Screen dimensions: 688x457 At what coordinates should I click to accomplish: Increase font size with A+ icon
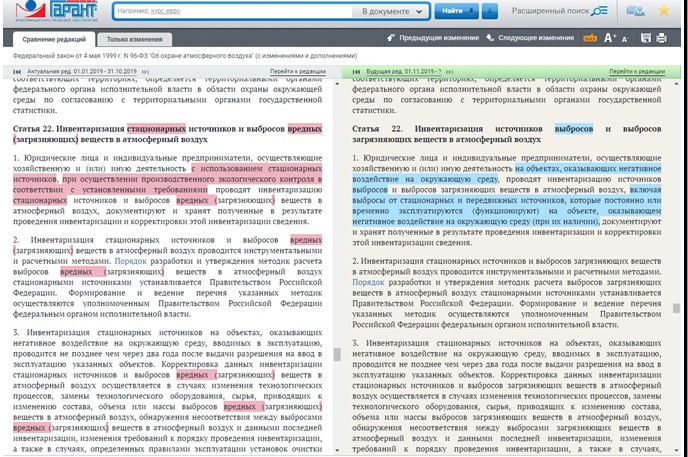tap(610, 38)
